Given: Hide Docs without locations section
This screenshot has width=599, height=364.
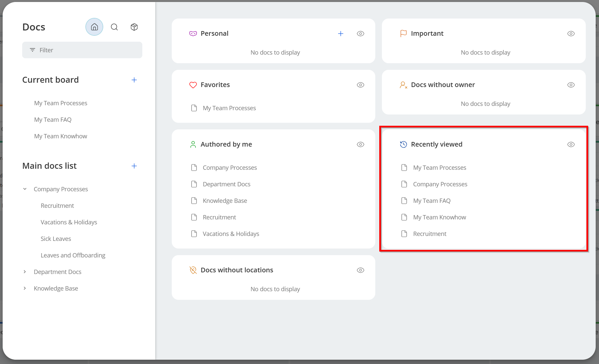Looking at the screenshot, I should pyautogui.click(x=360, y=270).
